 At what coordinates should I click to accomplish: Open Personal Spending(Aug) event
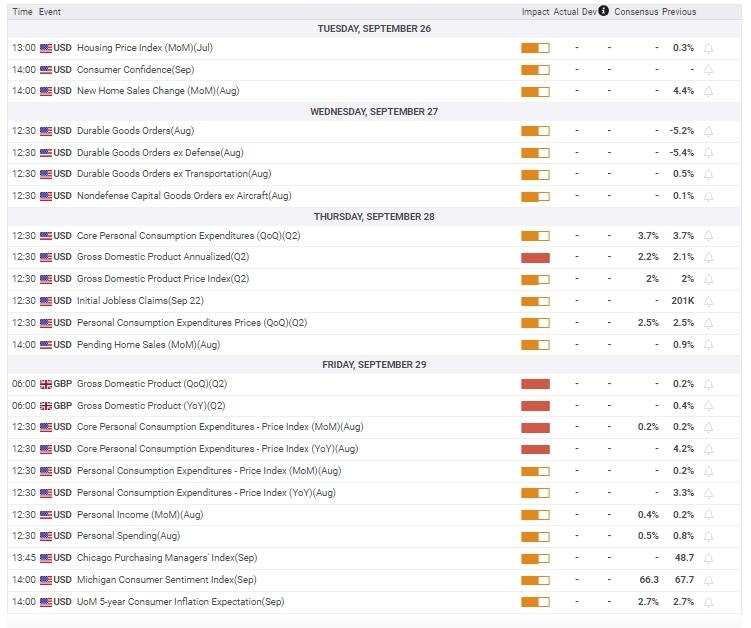[x=128, y=536]
